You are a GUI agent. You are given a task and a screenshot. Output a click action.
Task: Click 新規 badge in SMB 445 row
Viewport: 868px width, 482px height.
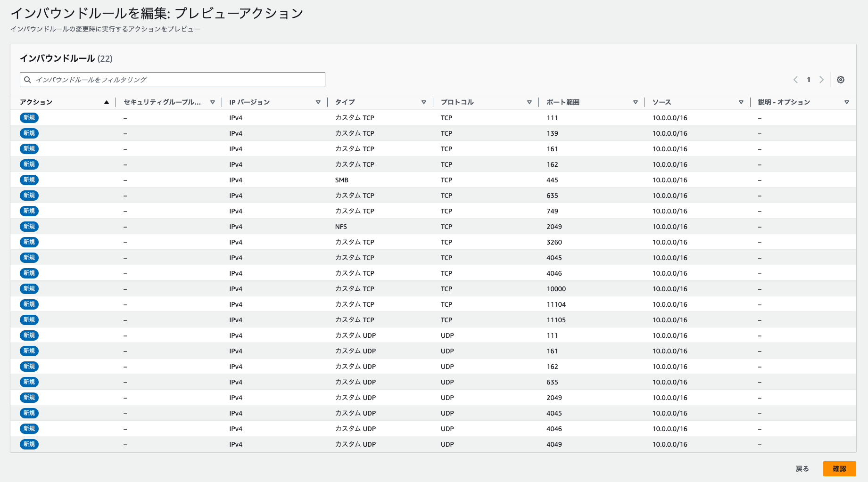[x=29, y=180]
